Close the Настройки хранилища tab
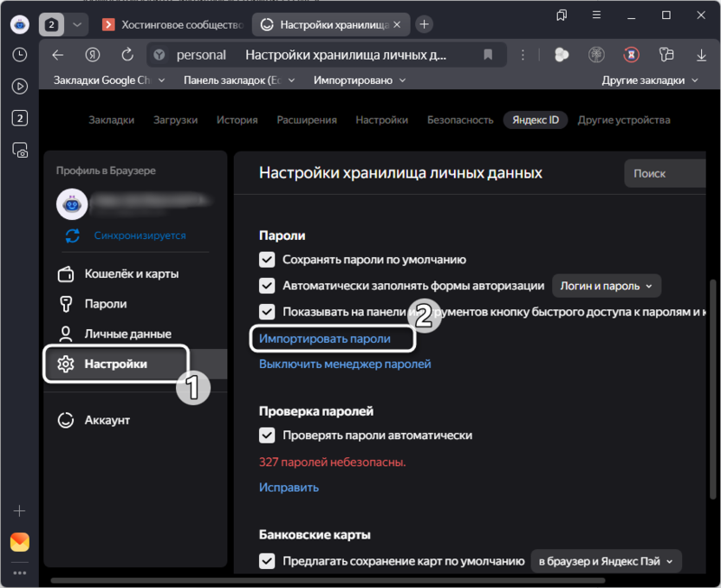The width and height of the screenshot is (721, 588). point(397,24)
